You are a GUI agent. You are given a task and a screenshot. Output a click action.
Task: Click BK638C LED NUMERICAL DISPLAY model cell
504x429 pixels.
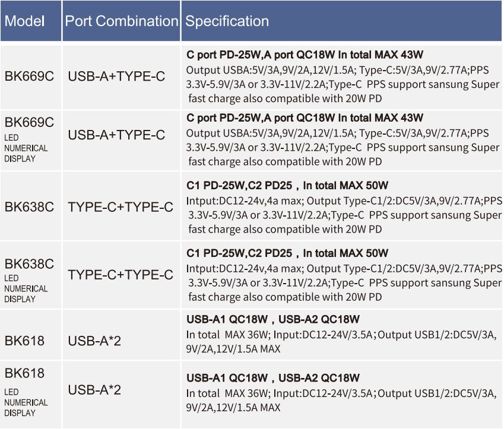(31, 275)
